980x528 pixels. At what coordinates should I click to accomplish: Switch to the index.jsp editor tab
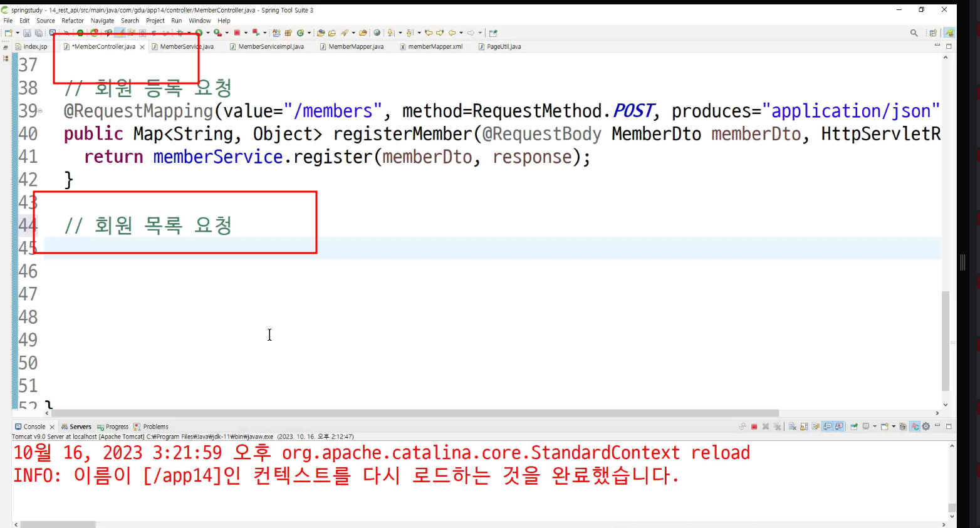[x=31, y=46]
